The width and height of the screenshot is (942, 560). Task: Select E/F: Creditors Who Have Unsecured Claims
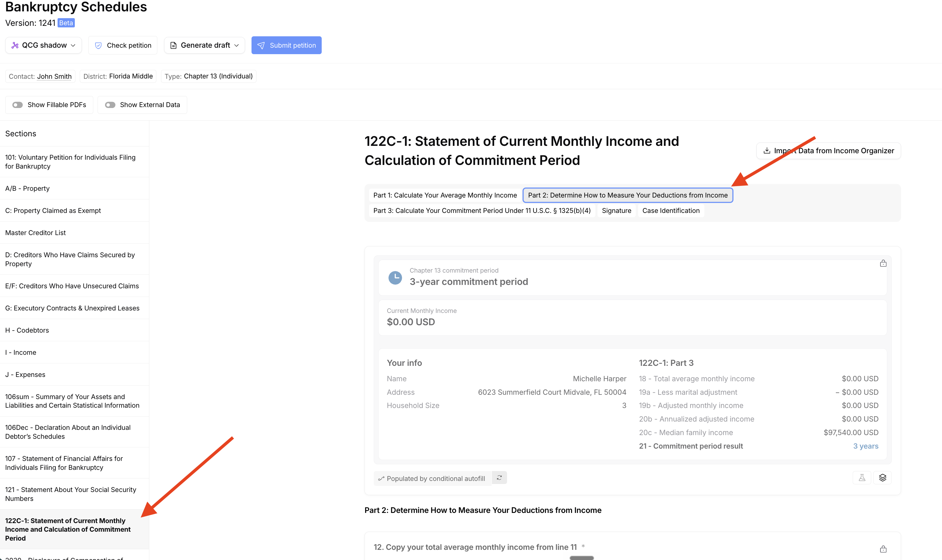pyautogui.click(x=74, y=286)
